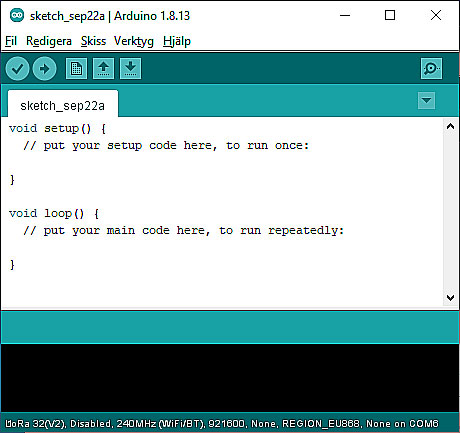The height and width of the screenshot is (433, 460).
Task: Open the Hjälp menu
Action: [x=177, y=41]
